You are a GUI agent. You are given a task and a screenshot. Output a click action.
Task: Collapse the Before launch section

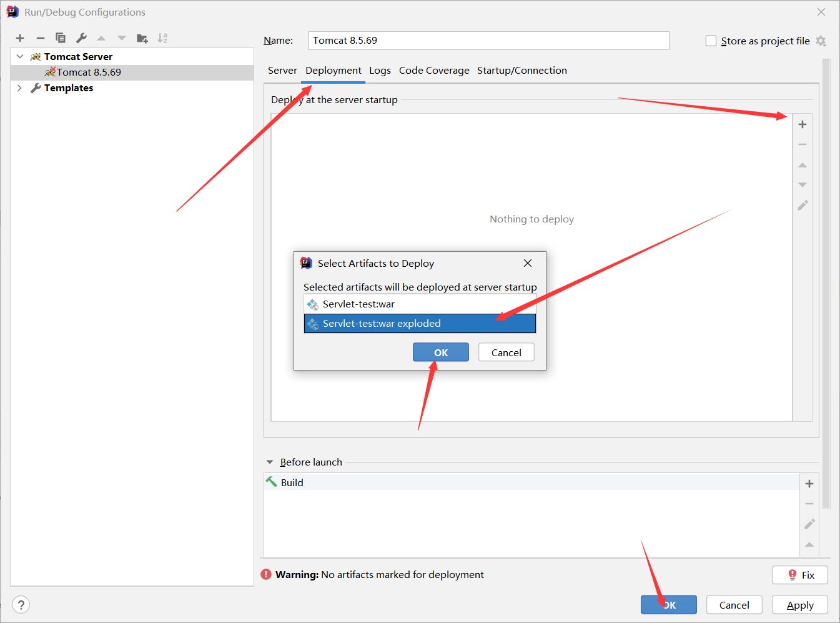pos(270,462)
